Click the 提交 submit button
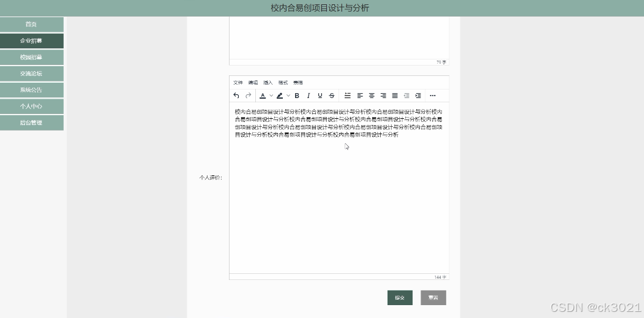The height and width of the screenshot is (318, 644). click(x=400, y=298)
